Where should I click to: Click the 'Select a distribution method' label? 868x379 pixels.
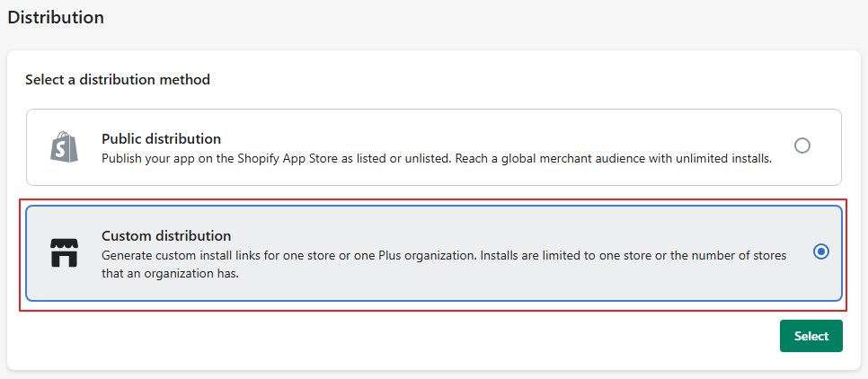pos(118,80)
